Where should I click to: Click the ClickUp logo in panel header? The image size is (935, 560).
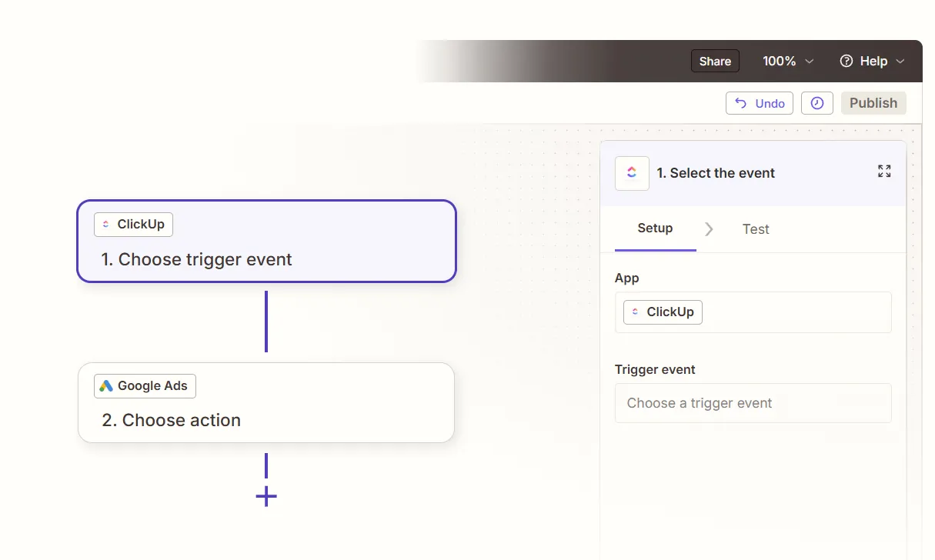pyautogui.click(x=632, y=173)
